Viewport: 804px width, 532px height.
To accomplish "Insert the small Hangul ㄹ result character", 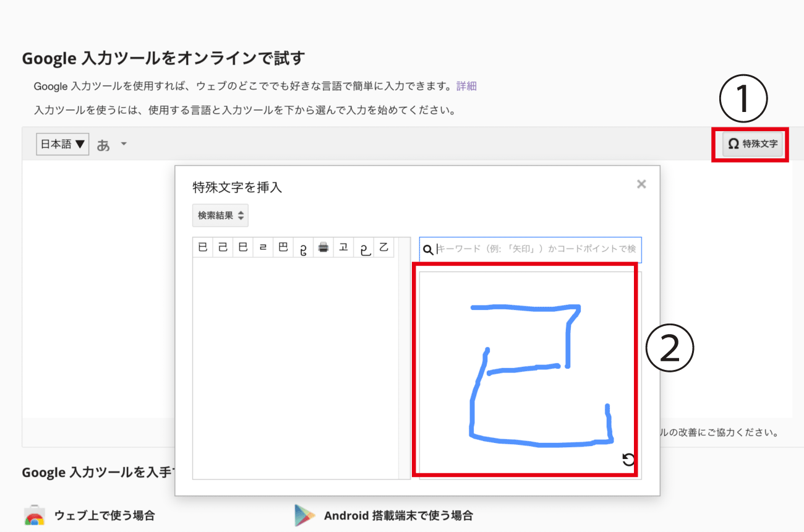I will click(x=263, y=247).
